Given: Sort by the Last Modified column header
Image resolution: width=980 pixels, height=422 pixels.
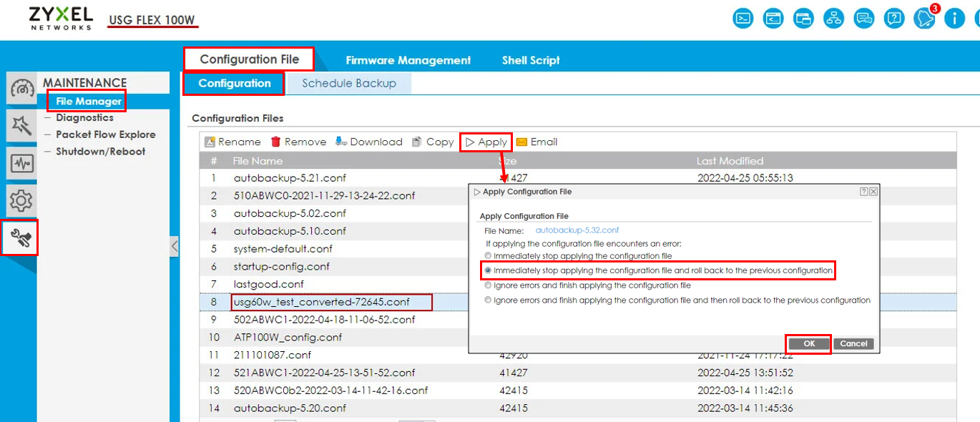Looking at the screenshot, I should (730, 161).
